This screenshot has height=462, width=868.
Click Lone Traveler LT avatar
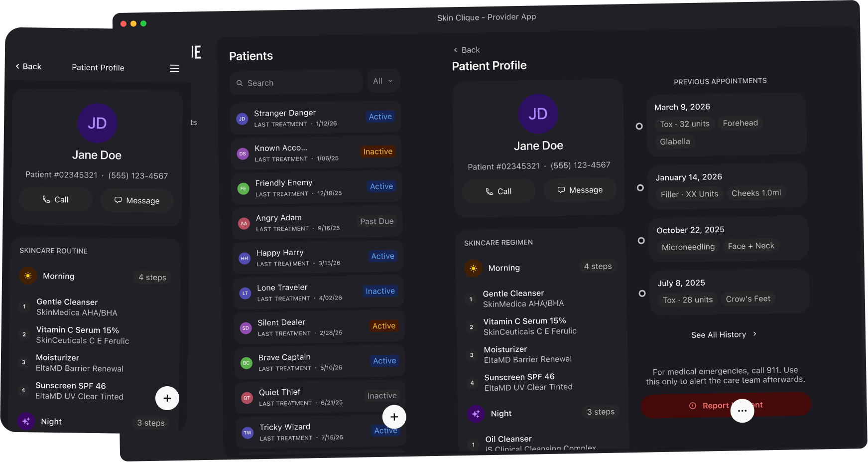245,293
